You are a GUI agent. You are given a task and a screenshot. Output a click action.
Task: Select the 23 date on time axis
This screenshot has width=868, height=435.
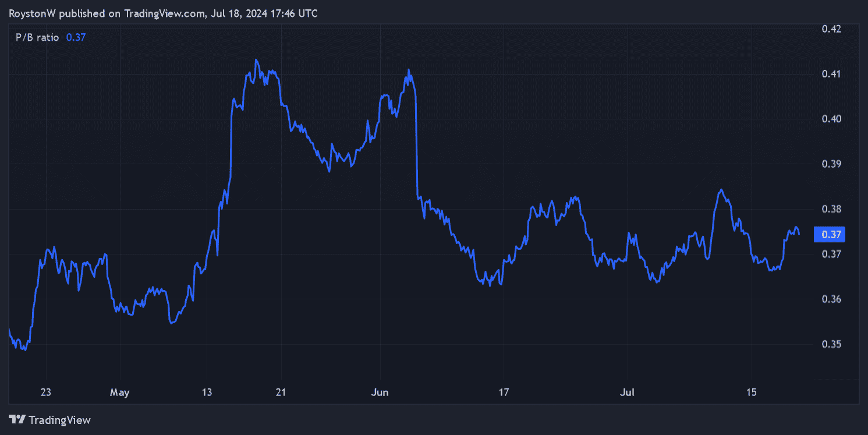[x=46, y=392]
